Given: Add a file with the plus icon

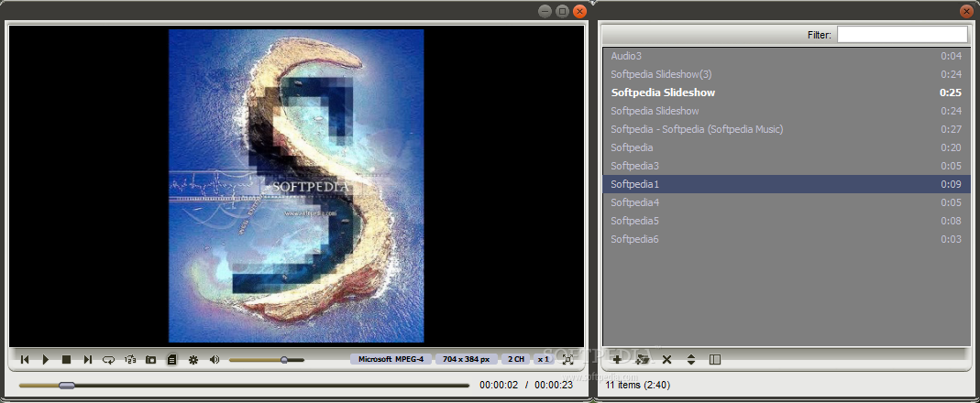Looking at the screenshot, I should pyautogui.click(x=617, y=359).
